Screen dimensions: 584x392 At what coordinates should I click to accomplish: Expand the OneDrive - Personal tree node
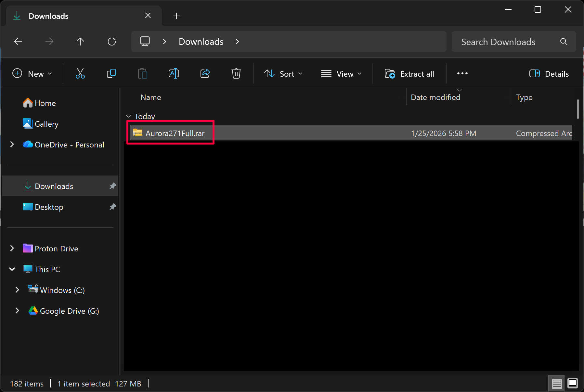(12, 145)
